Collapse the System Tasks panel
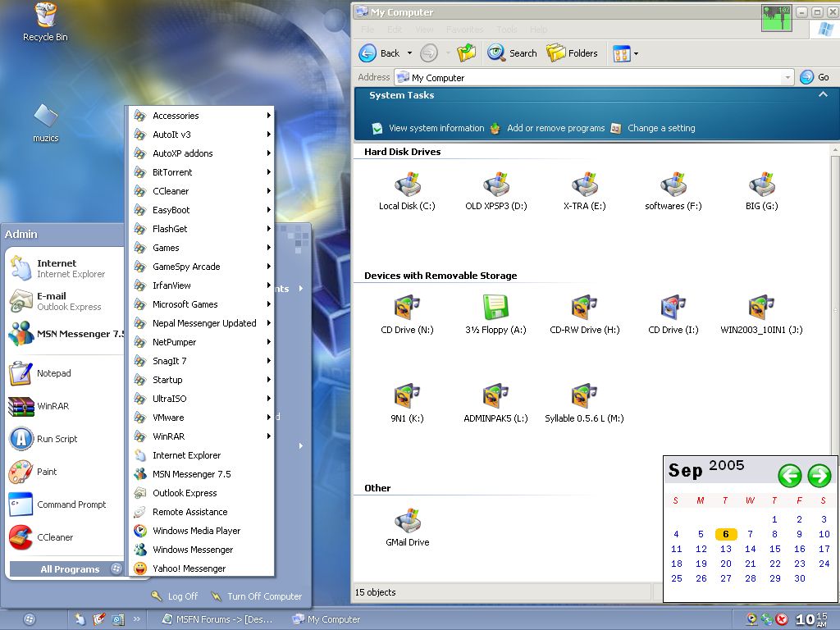840x630 pixels. 823,95
